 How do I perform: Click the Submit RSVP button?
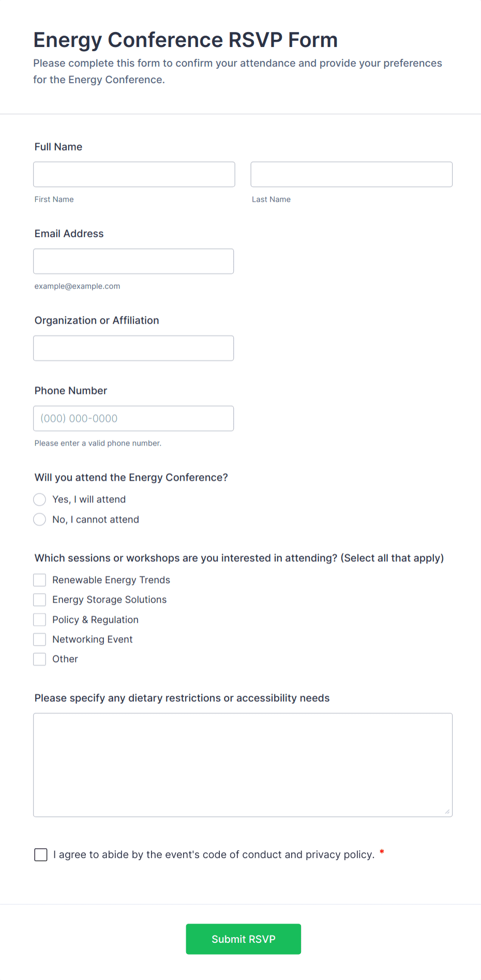[243, 939]
